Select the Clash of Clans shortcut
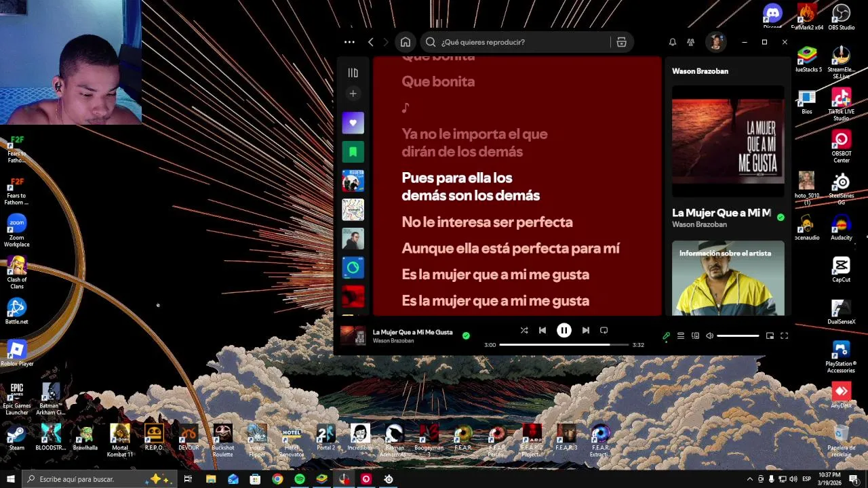Screen dimensions: 868x488 pos(17,272)
